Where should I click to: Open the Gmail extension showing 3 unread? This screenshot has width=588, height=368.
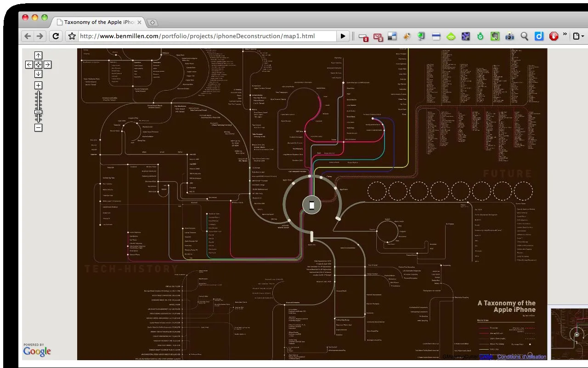click(378, 36)
